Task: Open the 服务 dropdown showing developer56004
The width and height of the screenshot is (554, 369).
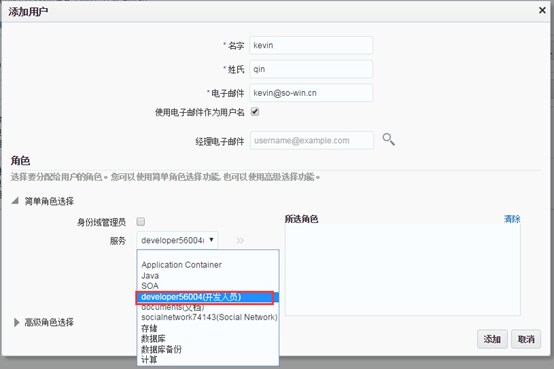Action: coord(177,240)
